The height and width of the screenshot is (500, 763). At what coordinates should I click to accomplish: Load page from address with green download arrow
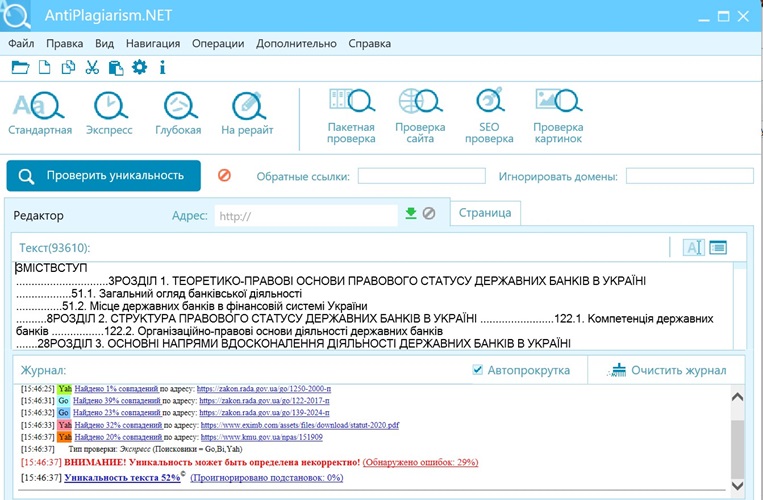[x=411, y=213]
